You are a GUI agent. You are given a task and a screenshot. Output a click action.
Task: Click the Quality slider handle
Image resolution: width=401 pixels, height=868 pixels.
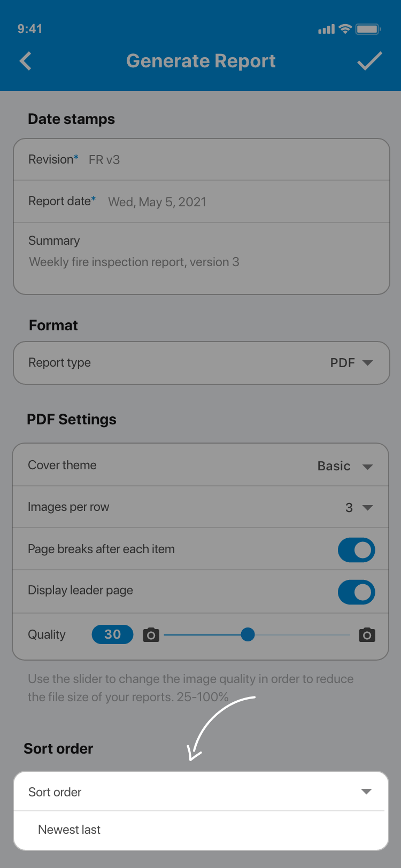coord(248,634)
